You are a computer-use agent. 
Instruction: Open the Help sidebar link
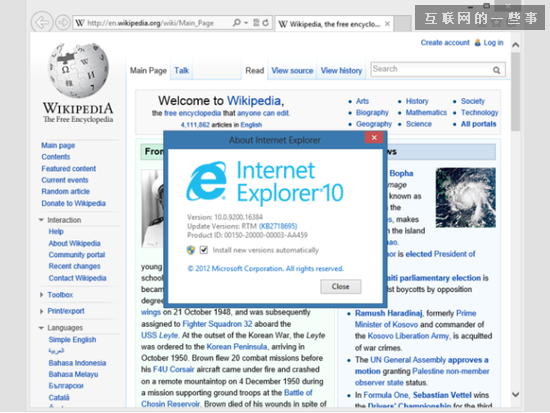coord(56,232)
